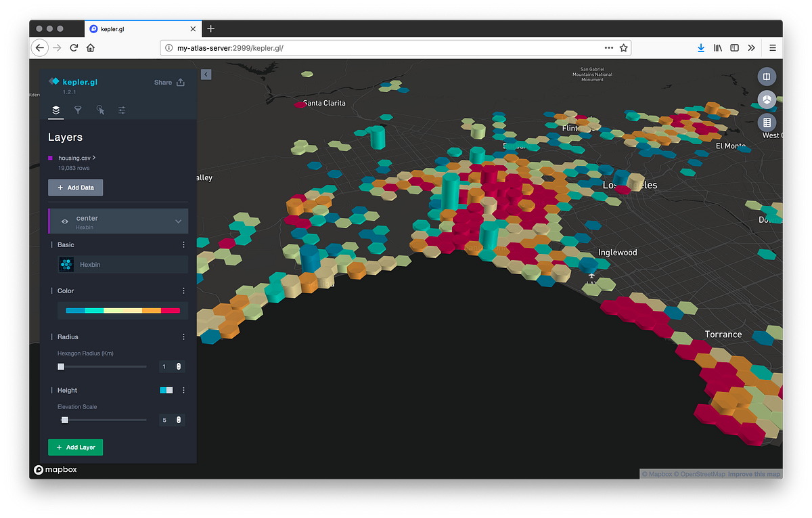The height and width of the screenshot is (518, 812).
Task: Click the Add Layer button
Action: click(75, 447)
